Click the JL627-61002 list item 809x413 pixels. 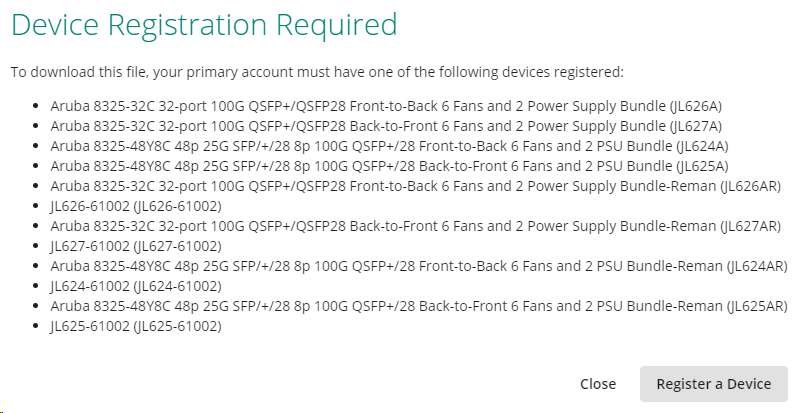pos(136,246)
